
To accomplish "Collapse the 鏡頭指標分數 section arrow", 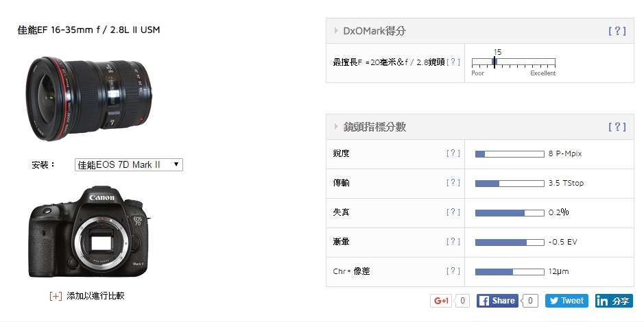I will pos(336,127).
